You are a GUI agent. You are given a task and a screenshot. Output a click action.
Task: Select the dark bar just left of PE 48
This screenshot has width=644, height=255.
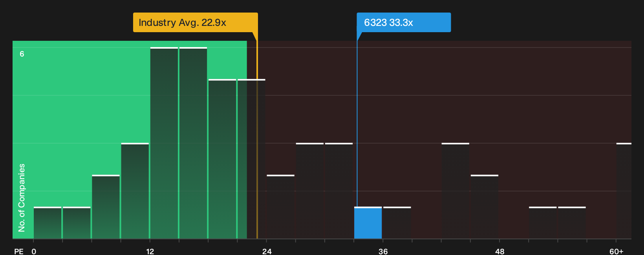(485, 207)
